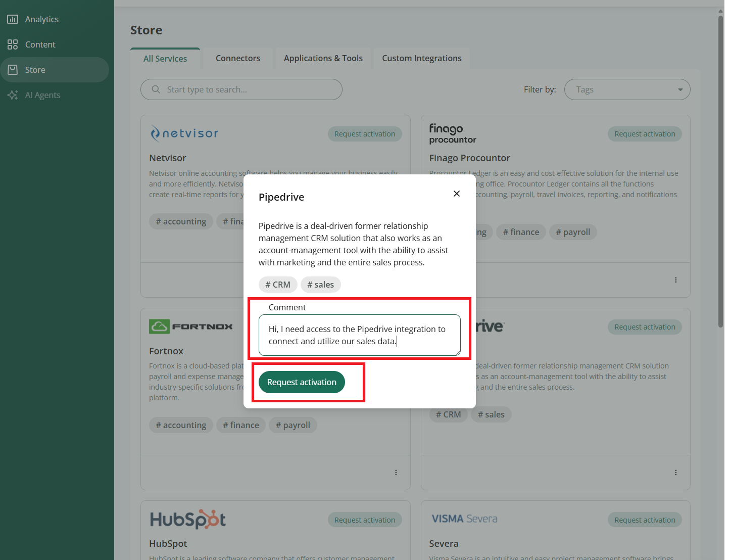The height and width of the screenshot is (560, 731).
Task: Select the Store sidebar icon
Action: 13,70
